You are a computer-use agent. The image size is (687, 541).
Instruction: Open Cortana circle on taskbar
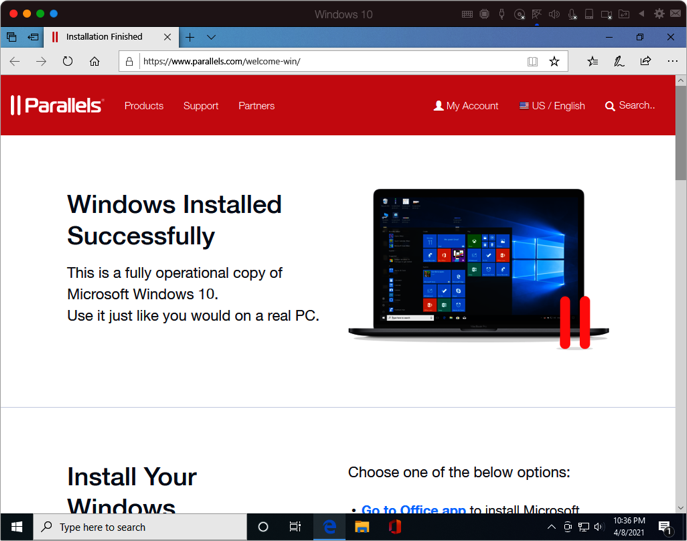(263, 527)
